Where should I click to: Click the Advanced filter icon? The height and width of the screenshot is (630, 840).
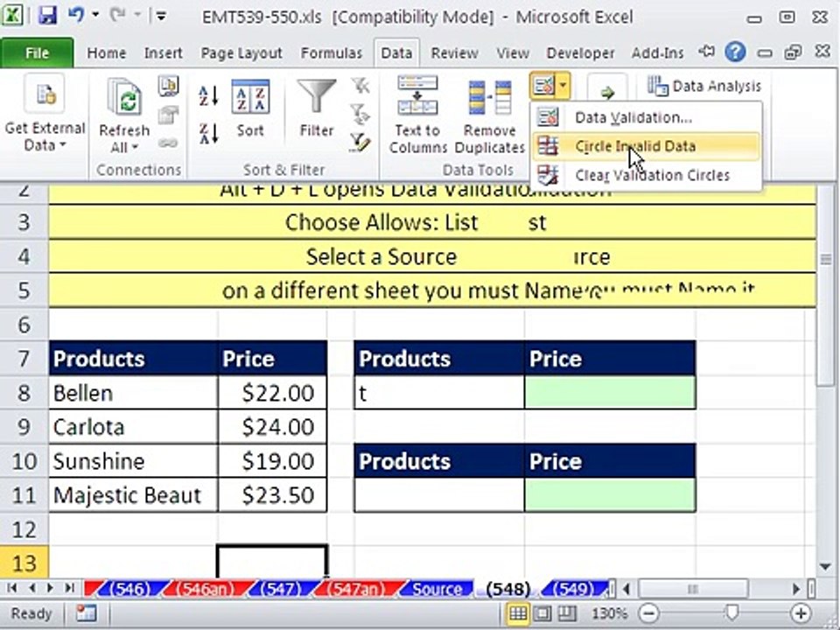(x=360, y=143)
